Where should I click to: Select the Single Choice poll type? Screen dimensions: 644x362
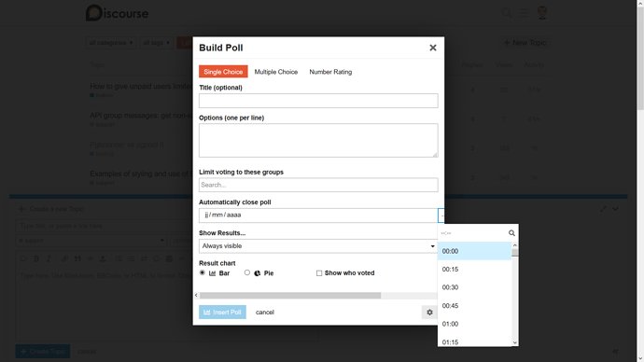(223, 72)
